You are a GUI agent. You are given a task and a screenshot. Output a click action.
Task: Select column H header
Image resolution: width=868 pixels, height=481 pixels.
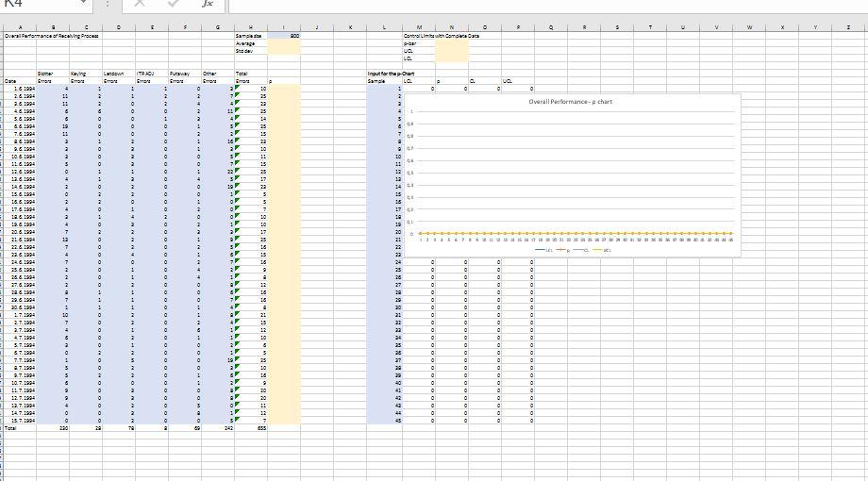(x=251, y=27)
